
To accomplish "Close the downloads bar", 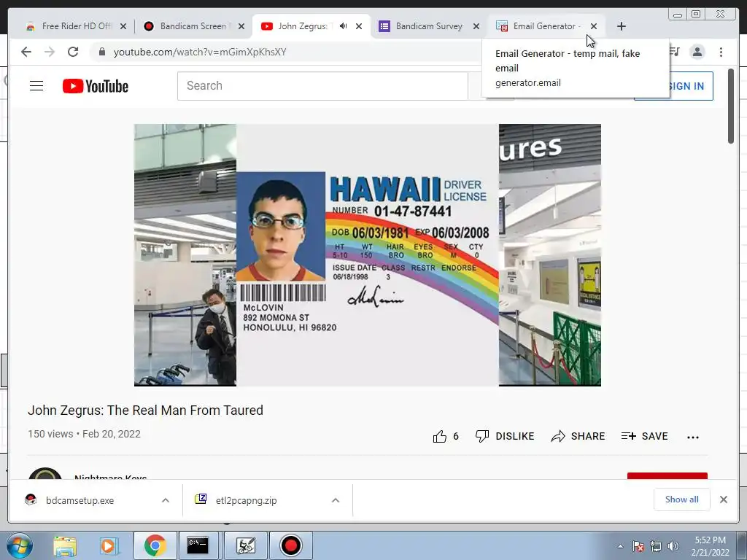I will pyautogui.click(x=723, y=499).
